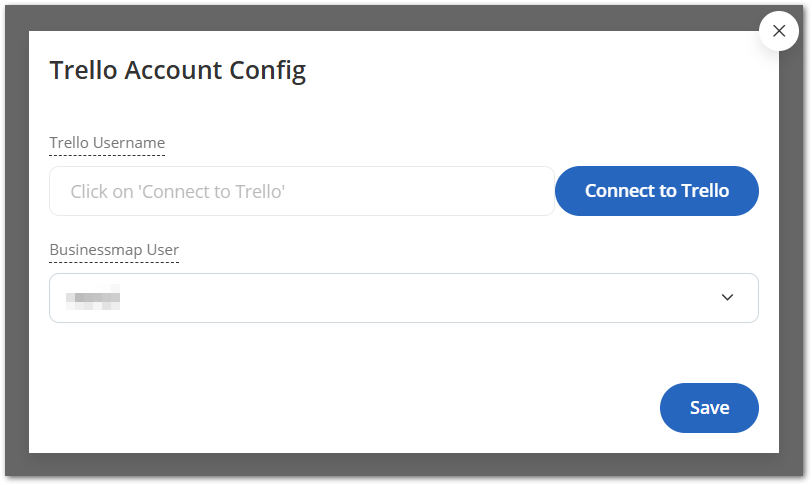The width and height of the screenshot is (812, 485).
Task: Hit the blue Save button
Action: [x=709, y=408]
